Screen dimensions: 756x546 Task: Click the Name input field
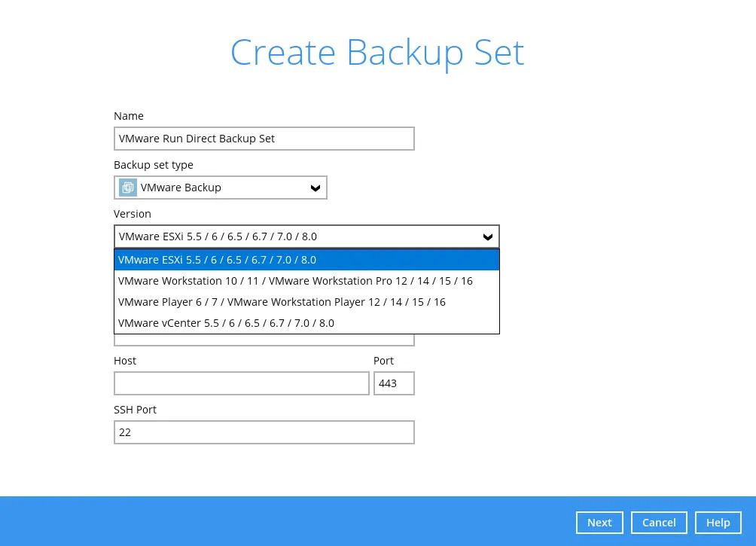click(x=264, y=139)
